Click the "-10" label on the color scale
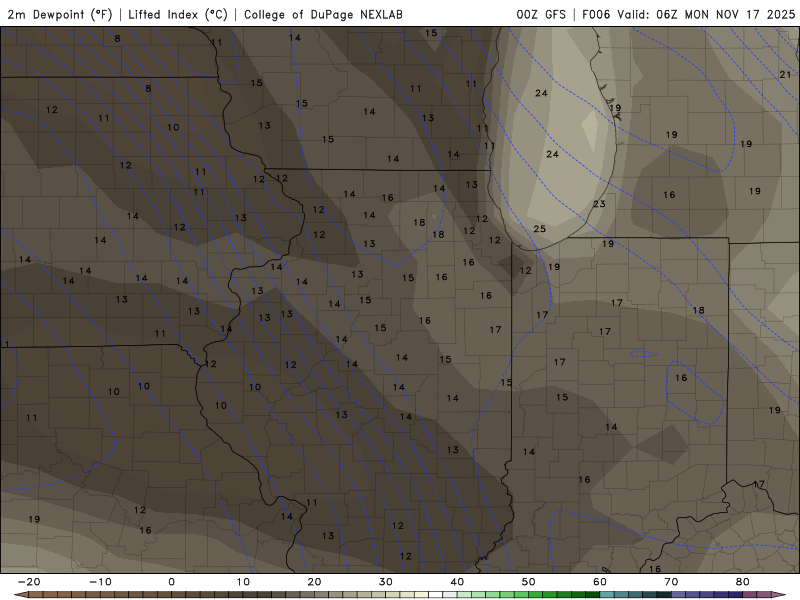 click(x=100, y=582)
